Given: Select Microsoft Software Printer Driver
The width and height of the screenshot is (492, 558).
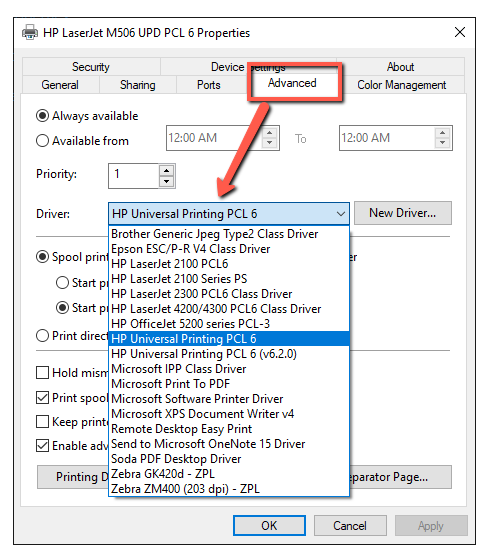Looking at the screenshot, I should [x=229, y=399].
